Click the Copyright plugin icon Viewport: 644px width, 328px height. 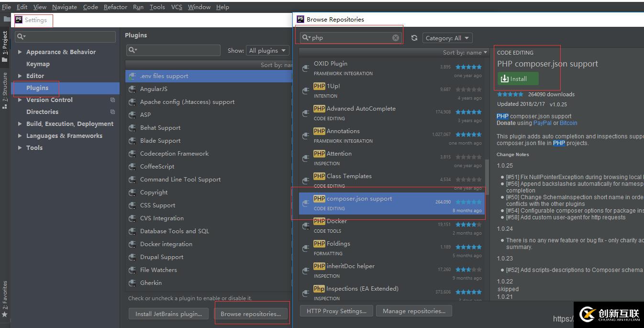pos(133,192)
